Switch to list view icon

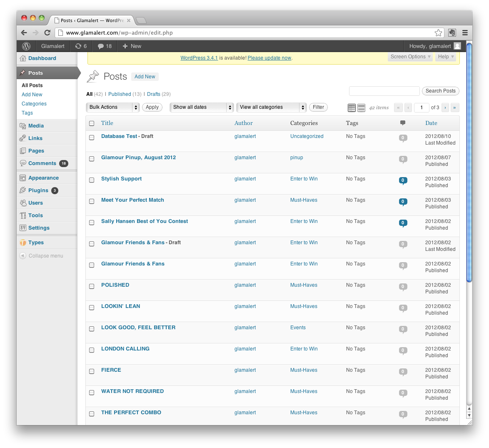coord(352,108)
